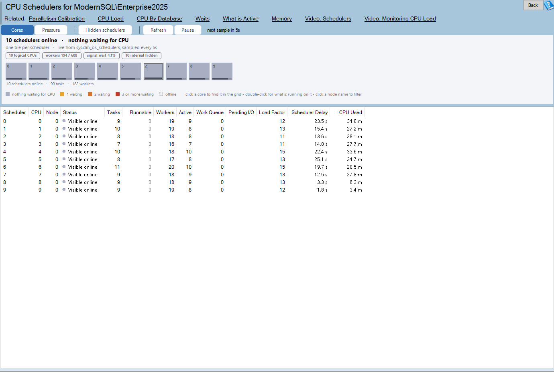The image size is (554, 392).
Task: Select the core tile numbered 7
Action: click(x=176, y=71)
